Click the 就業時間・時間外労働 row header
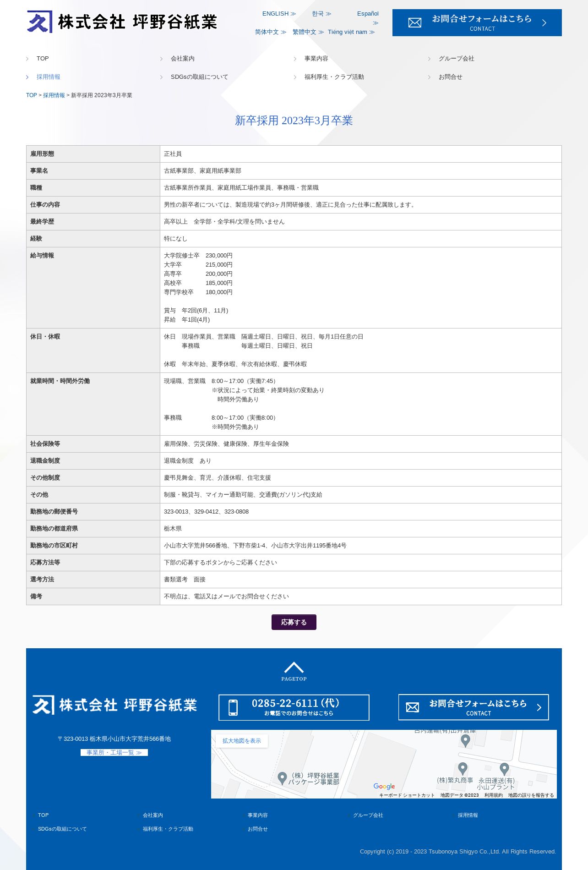 [93, 404]
